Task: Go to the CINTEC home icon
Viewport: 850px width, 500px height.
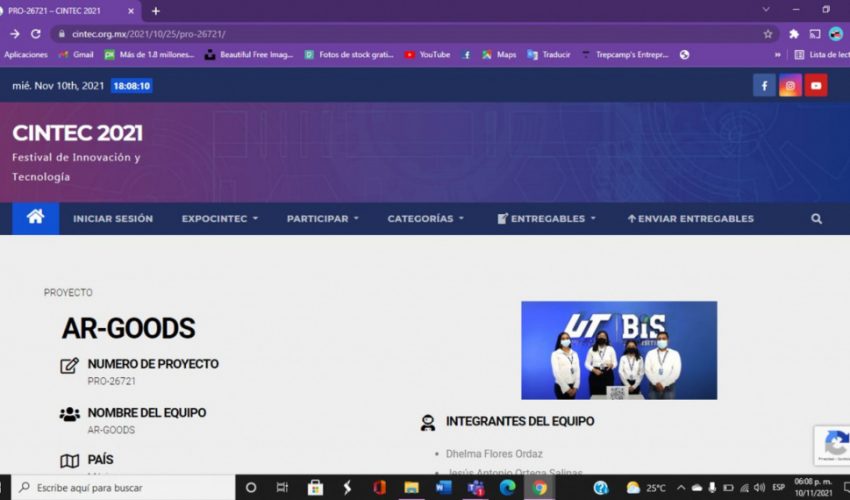Action: coord(35,218)
